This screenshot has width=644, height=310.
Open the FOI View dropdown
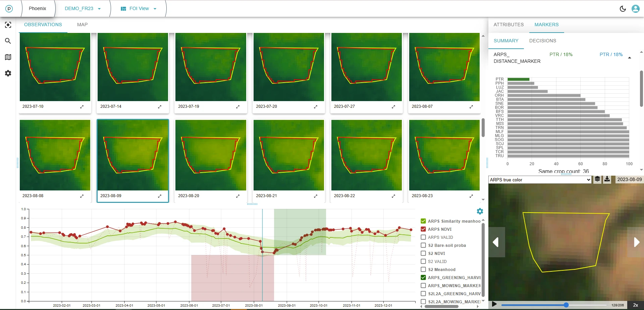click(x=139, y=9)
